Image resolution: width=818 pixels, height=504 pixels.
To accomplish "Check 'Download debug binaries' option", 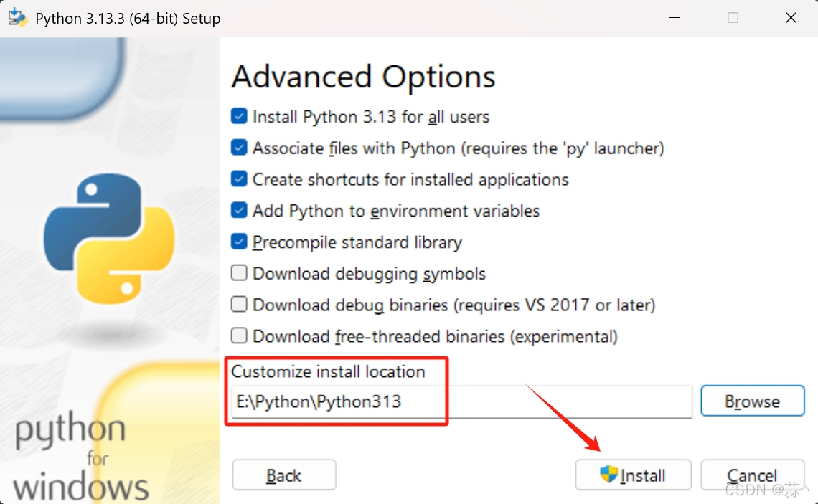I will point(238,305).
